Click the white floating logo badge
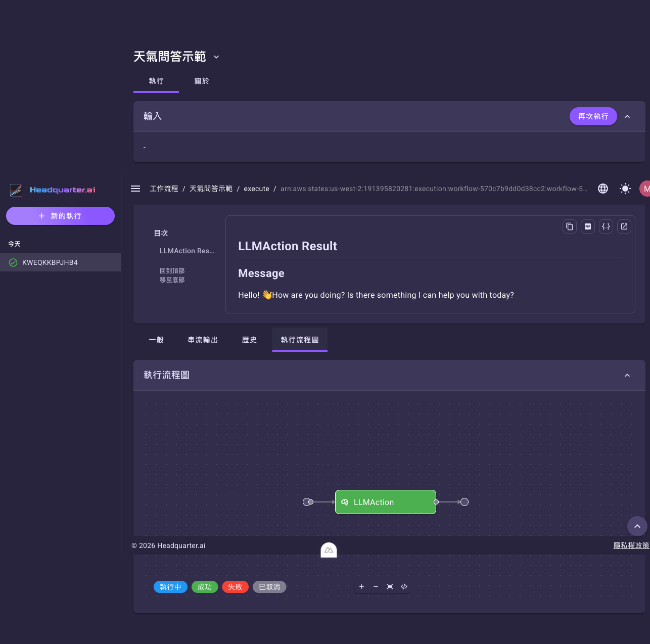This screenshot has width=650, height=644. point(329,550)
